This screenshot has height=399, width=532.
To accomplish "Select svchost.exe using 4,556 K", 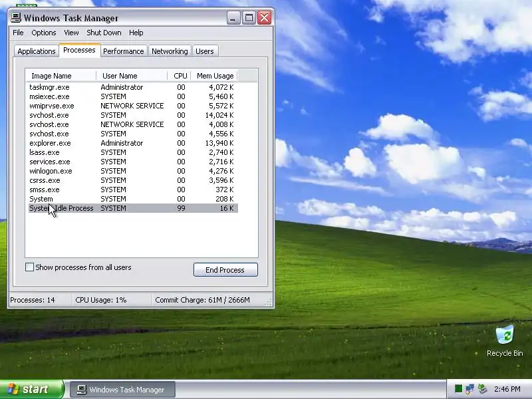I will (x=133, y=134).
